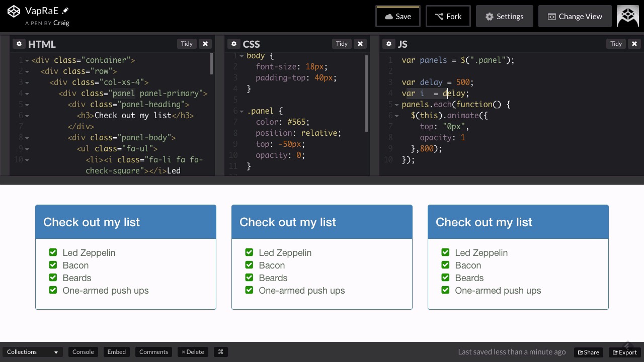644x362 pixels.
Task: Fork this pen
Action: [448, 16]
